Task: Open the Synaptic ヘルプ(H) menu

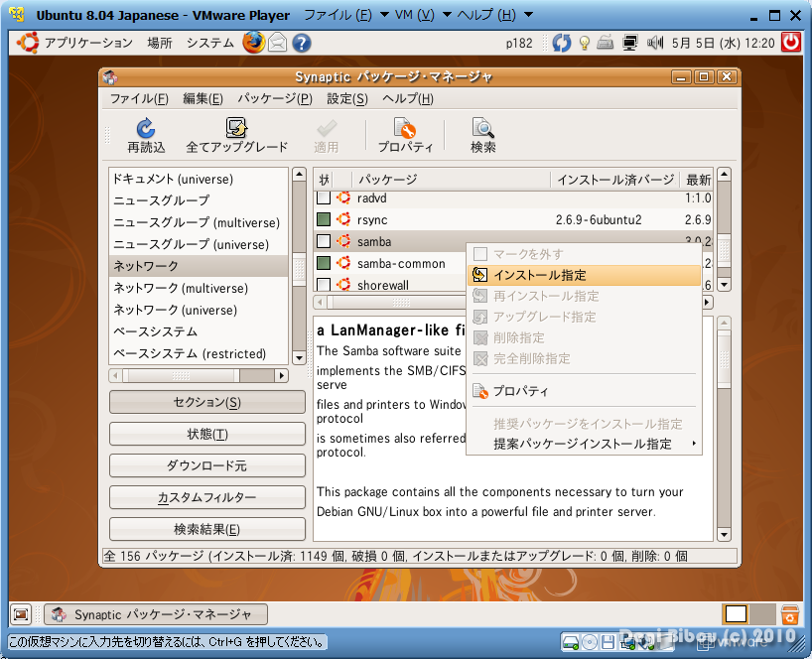Action: pos(408,98)
